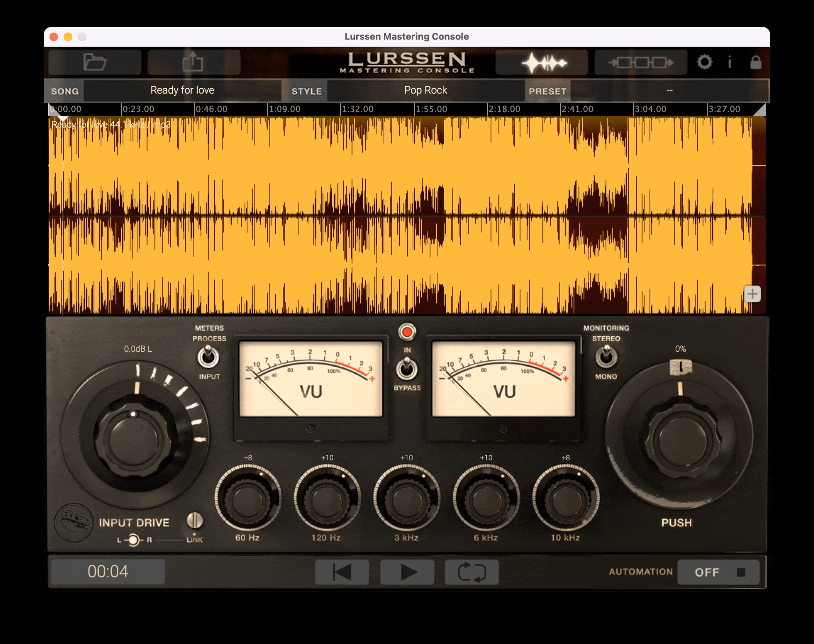The width and height of the screenshot is (814, 644).
Task: Click the right VU meter
Action: (x=504, y=379)
